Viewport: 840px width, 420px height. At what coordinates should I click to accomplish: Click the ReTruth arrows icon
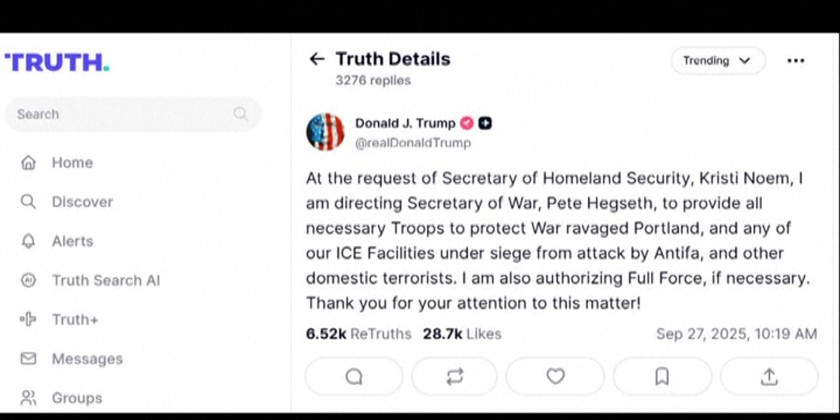pos(455,376)
